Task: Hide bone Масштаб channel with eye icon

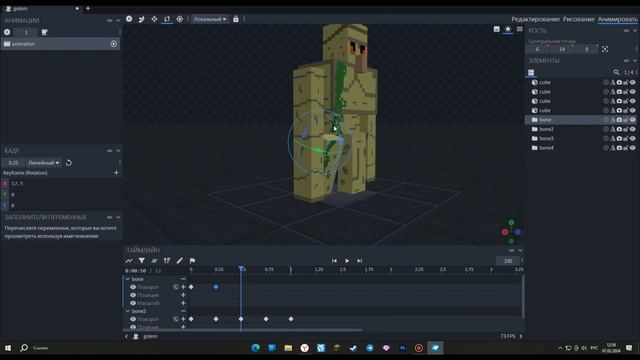Action: pyautogui.click(x=133, y=303)
